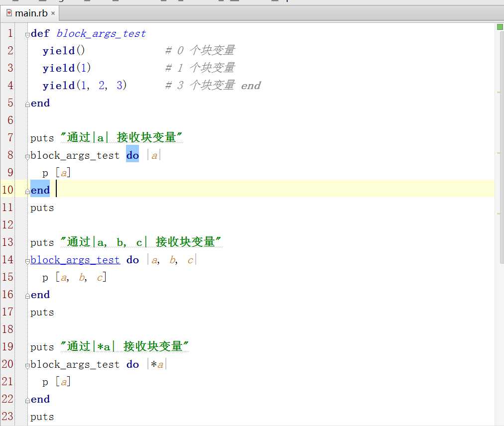Click puts on line 23
The image size is (504, 426).
42,417
